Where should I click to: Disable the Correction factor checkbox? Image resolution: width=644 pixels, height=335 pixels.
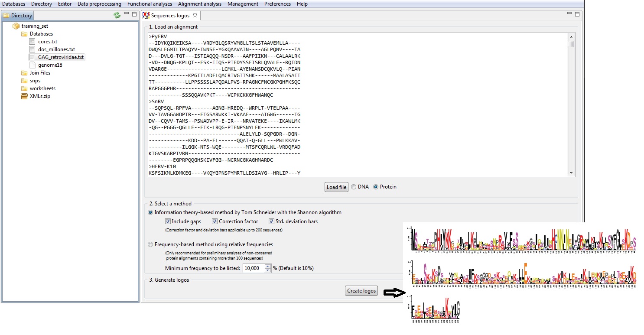click(215, 221)
